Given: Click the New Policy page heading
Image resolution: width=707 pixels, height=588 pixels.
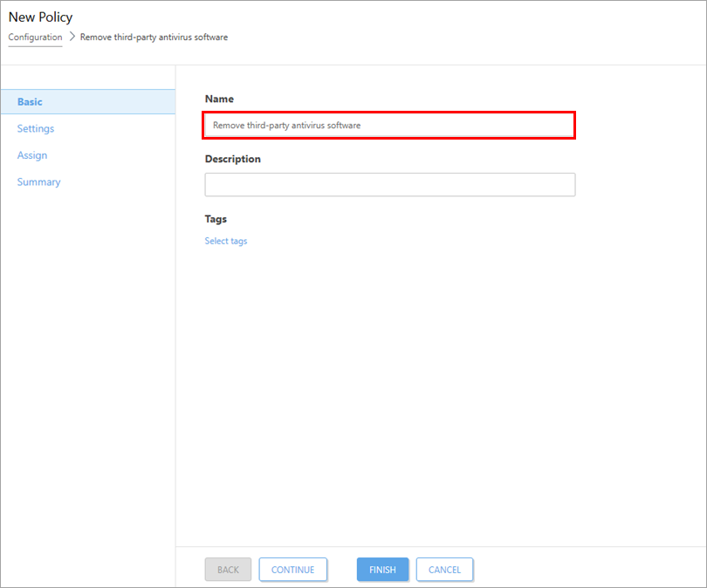Looking at the screenshot, I should coord(40,17).
